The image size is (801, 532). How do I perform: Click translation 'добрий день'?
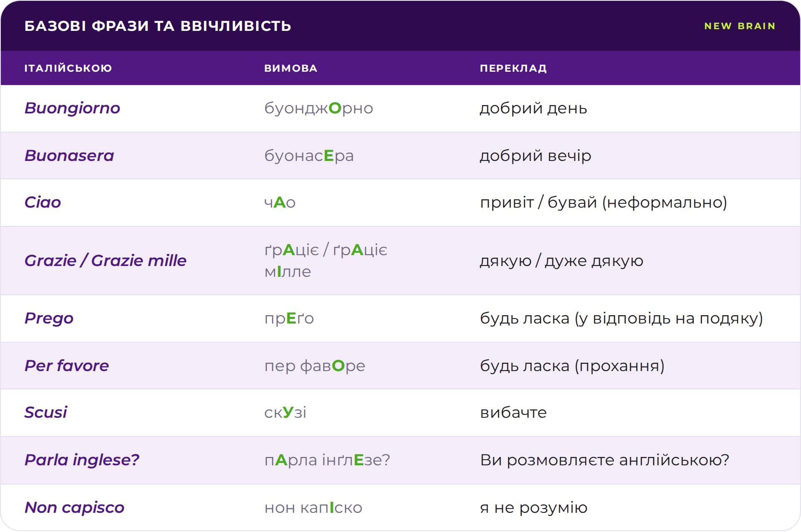click(534, 108)
